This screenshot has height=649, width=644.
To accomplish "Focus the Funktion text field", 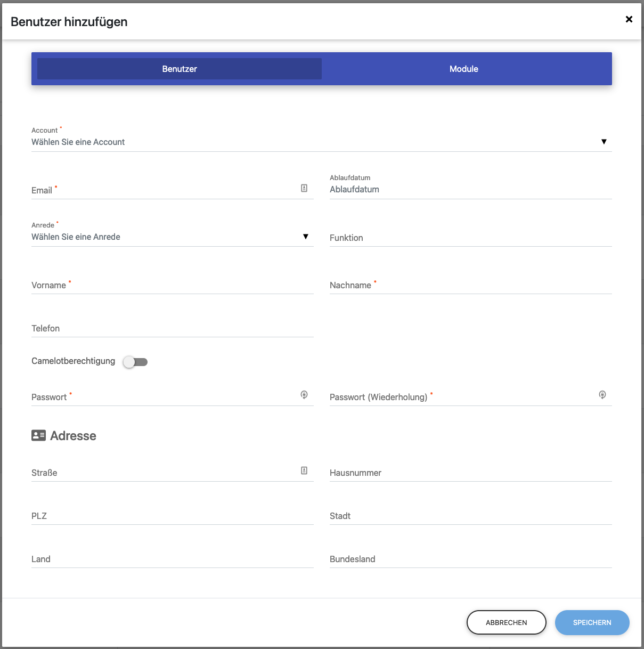I will click(x=470, y=238).
